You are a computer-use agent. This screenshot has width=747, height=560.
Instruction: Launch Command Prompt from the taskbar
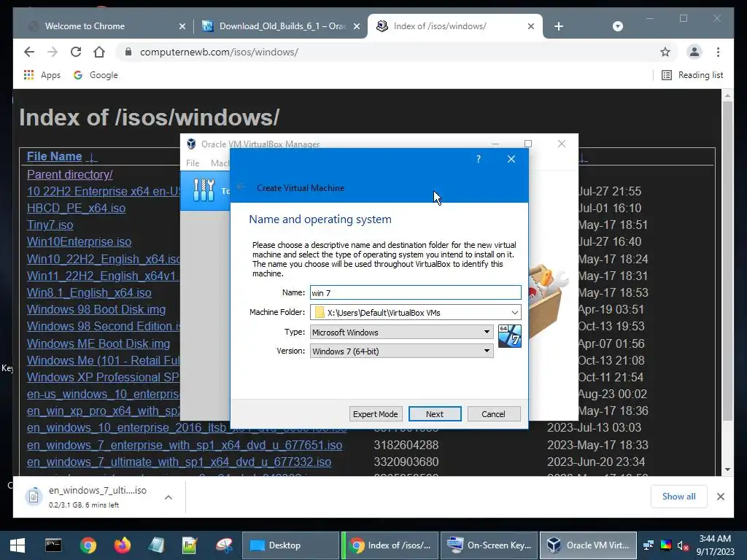(x=53, y=545)
